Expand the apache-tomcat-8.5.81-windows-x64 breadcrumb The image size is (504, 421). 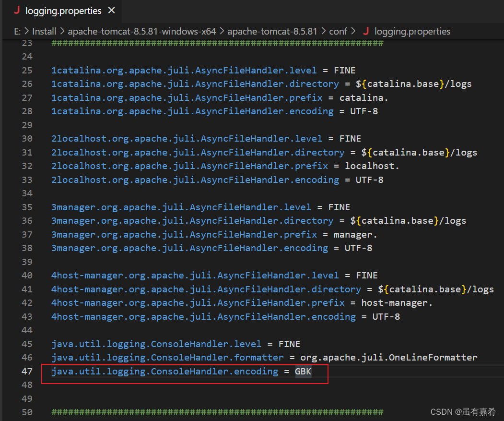pyautogui.click(x=141, y=31)
